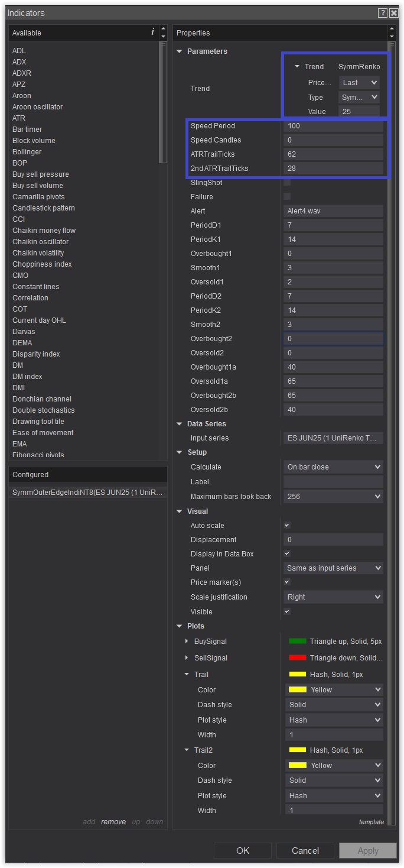Click the green BuySignal color swatch
Image resolution: width=404 pixels, height=868 pixels.
[x=297, y=642]
